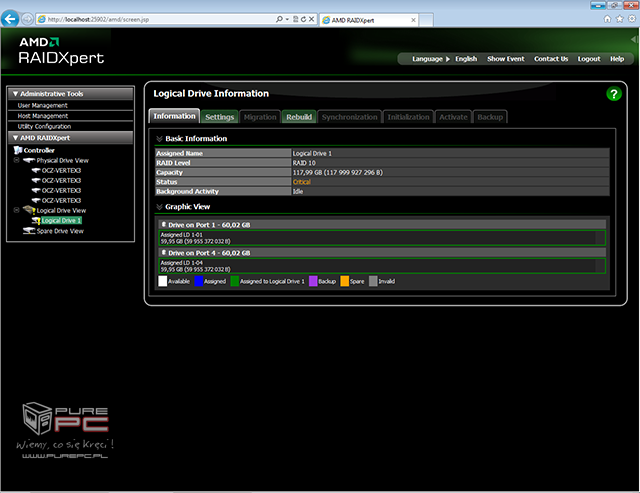The image size is (640, 493).
Task: Close the AMD RAIDXpert browser tab
Action: (x=413, y=20)
